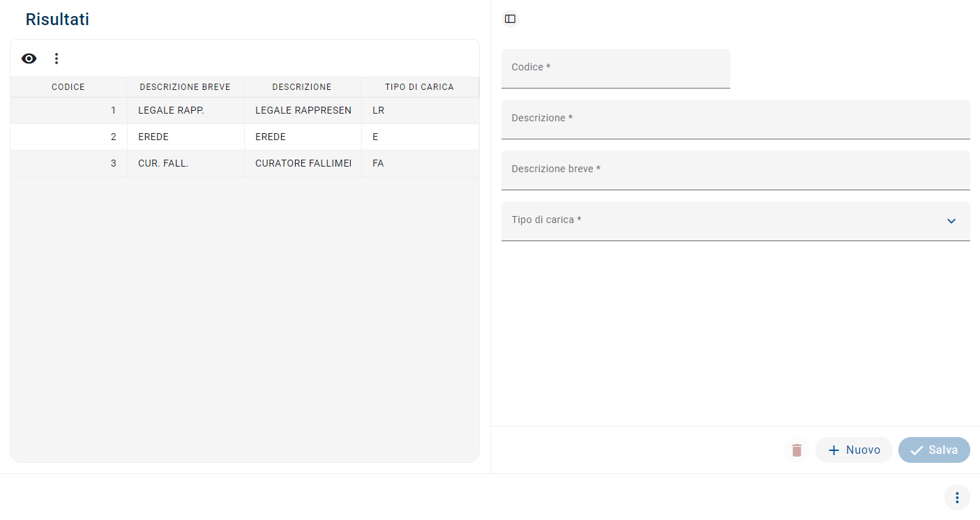Select the CUR. FALL. table row
Image resolution: width=980 pixels, height=520 pixels.
(x=163, y=164)
